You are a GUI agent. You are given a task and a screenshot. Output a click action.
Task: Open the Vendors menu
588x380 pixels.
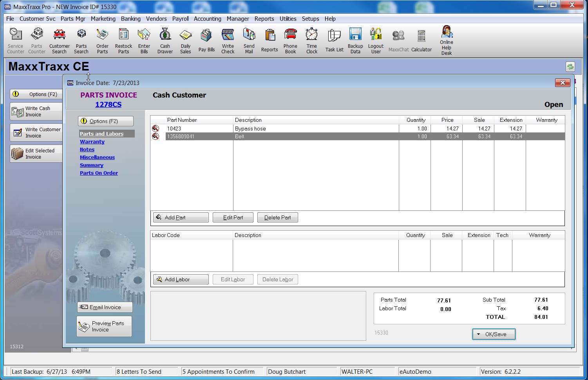tap(156, 19)
